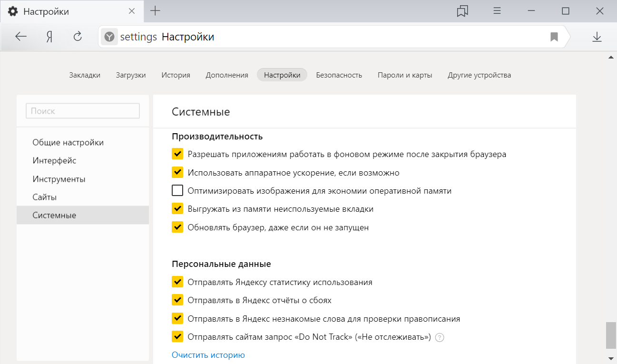Click the back arrow navigation icon

[21, 37]
